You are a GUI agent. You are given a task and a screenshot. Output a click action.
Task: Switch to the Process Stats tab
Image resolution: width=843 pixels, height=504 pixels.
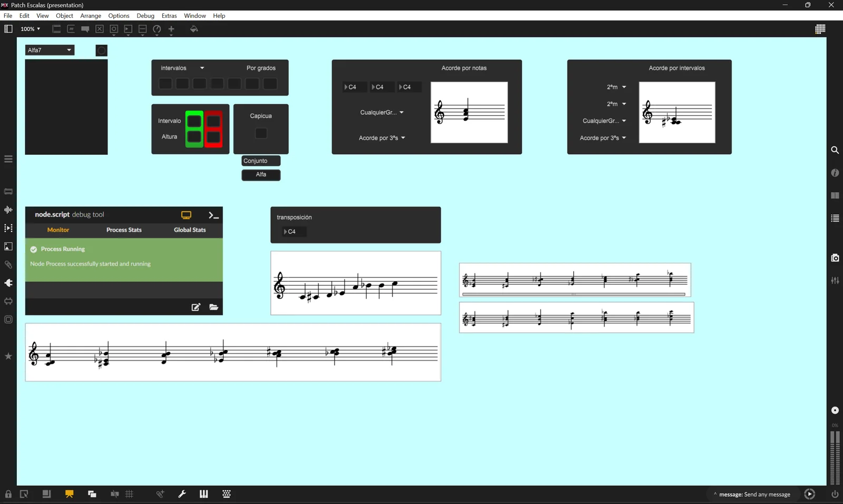(124, 230)
